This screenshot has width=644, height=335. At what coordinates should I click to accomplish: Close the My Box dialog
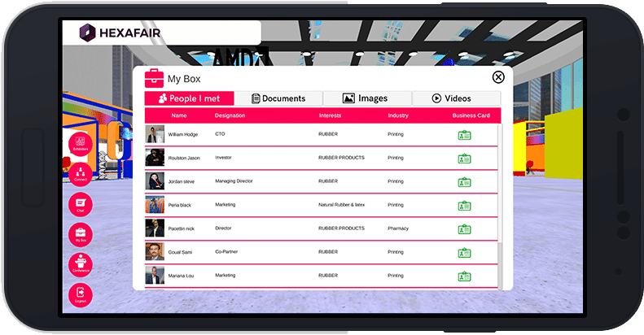tap(498, 77)
